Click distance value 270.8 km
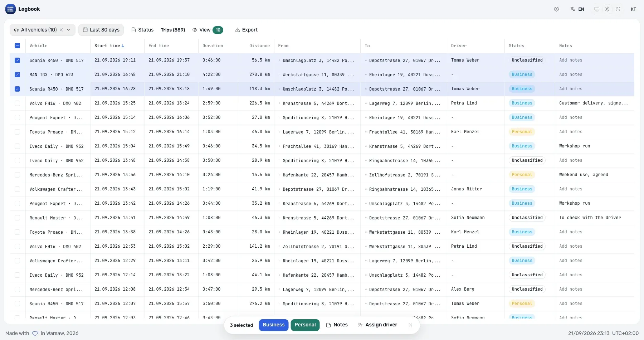This screenshot has width=644, height=340. pos(259,74)
